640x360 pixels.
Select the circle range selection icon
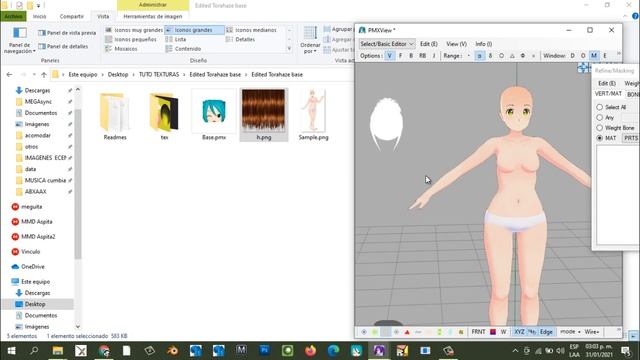click(501, 56)
